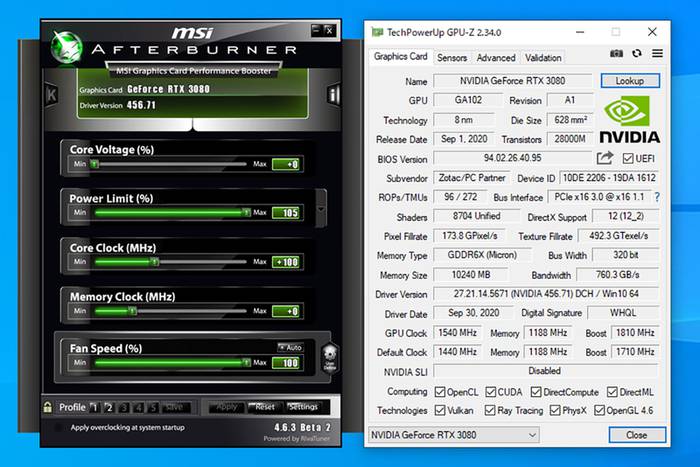700x467 pixels.
Task: Click the Core Clock slider handle
Action: (154, 262)
